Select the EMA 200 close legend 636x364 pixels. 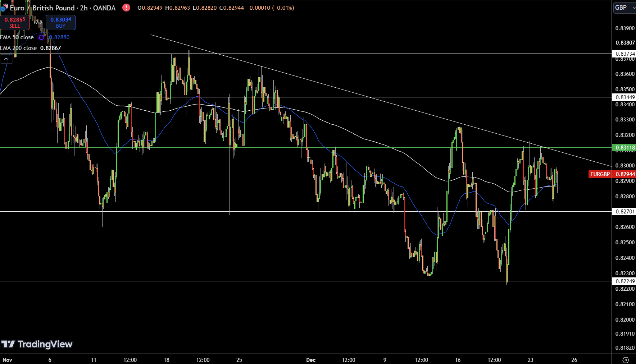coord(18,48)
